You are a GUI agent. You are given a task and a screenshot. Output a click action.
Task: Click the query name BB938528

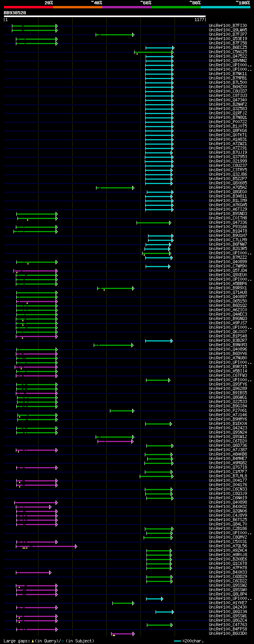[15, 13]
